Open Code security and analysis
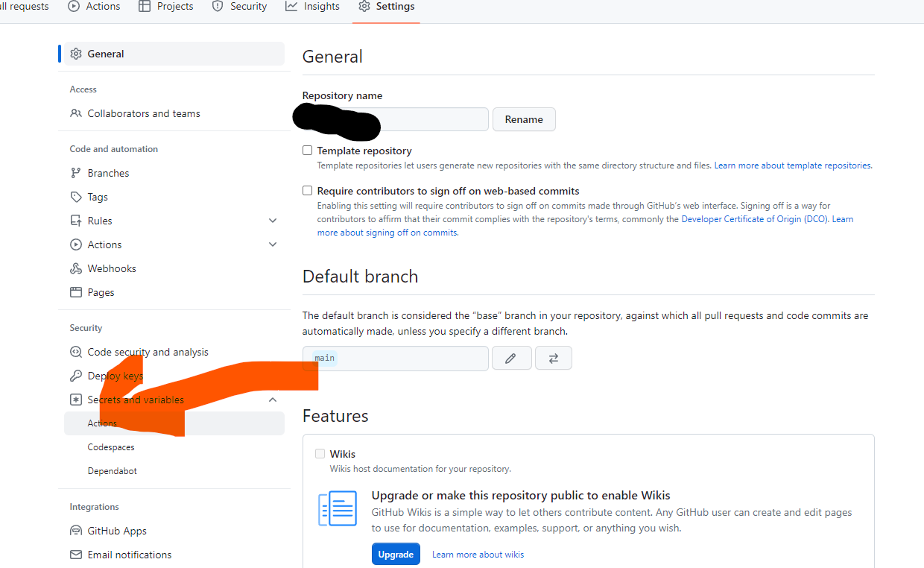 [148, 352]
